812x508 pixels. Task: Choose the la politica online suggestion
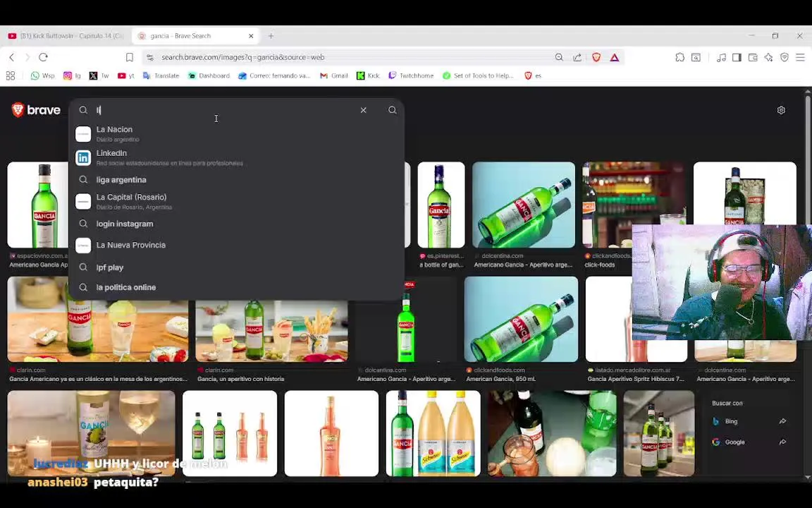237,287
